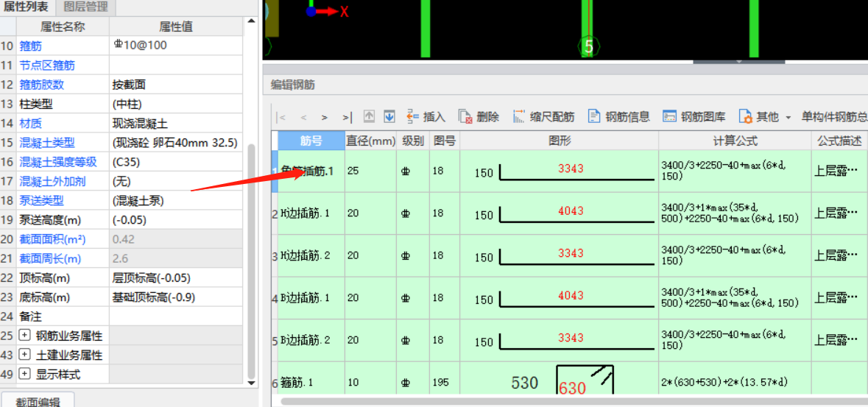This screenshot has height=407, width=868.
Task: Click 泵送高度 value (-0.05)
Action: (x=176, y=220)
